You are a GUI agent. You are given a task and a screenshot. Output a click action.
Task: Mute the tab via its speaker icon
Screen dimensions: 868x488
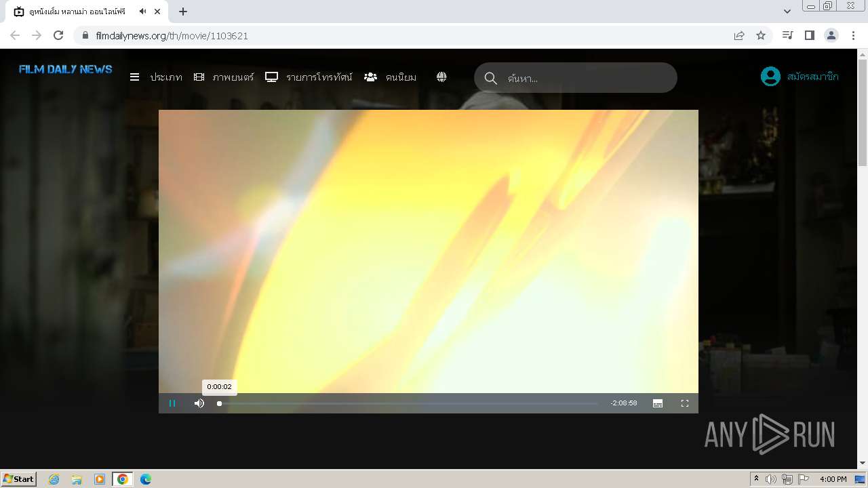143,12
